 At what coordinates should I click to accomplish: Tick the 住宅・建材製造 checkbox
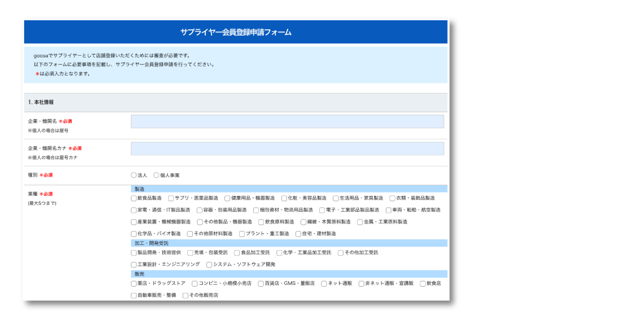coord(298,234)
